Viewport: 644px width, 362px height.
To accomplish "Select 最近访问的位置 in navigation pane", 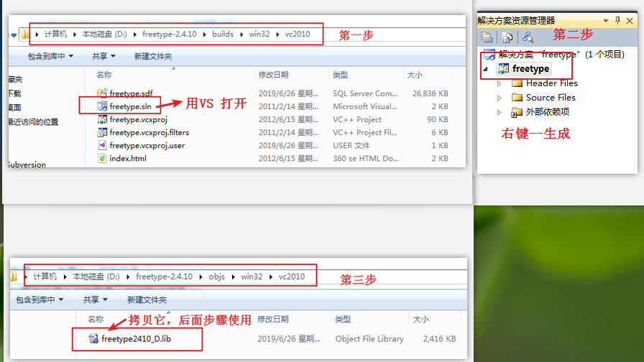I will [x=33, y=121].
